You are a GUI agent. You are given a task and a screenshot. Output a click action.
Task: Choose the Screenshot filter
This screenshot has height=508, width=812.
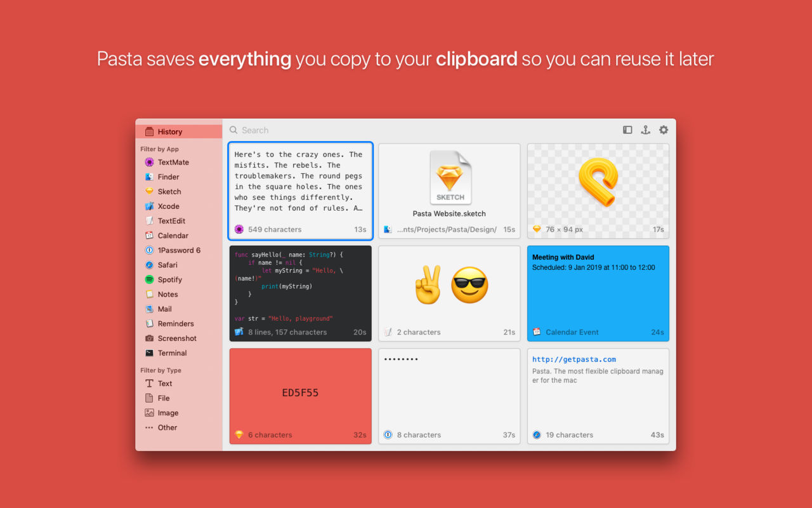click(171, 338)
